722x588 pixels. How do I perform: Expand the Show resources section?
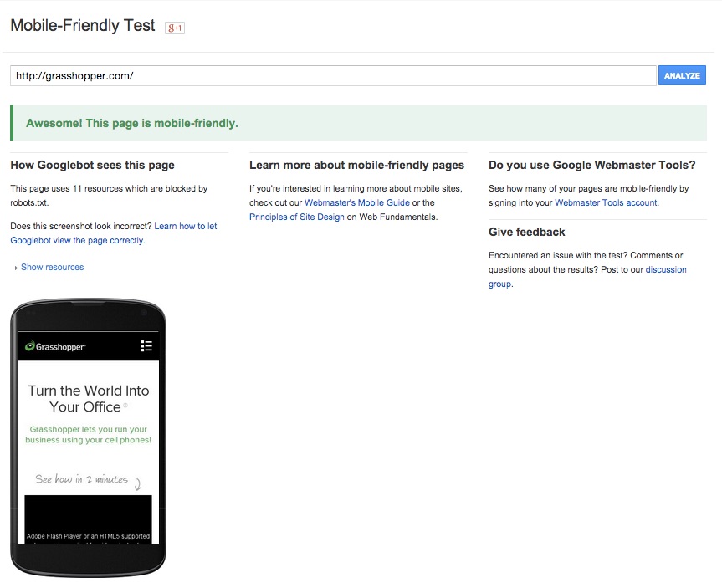coord(52,268)
